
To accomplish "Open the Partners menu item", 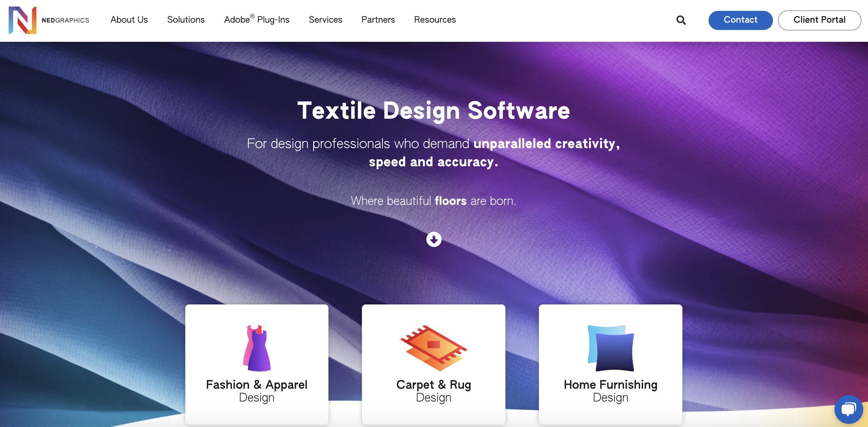I will coord(378,20).
